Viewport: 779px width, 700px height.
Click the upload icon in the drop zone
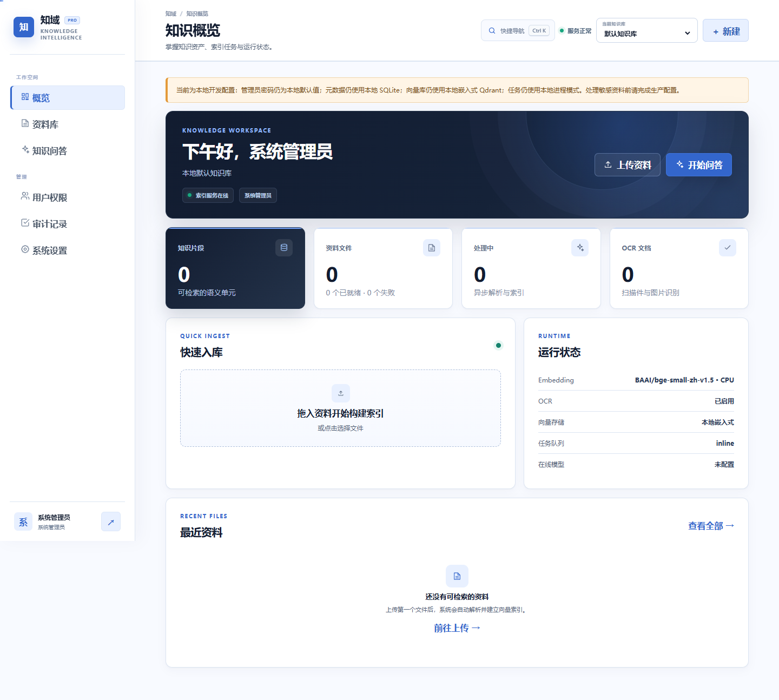341,393
